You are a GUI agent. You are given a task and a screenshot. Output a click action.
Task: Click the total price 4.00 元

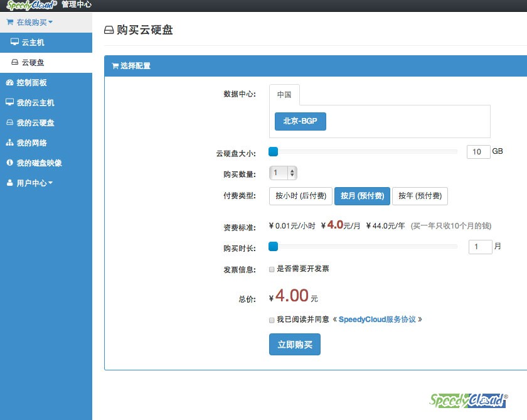(293, 296)
